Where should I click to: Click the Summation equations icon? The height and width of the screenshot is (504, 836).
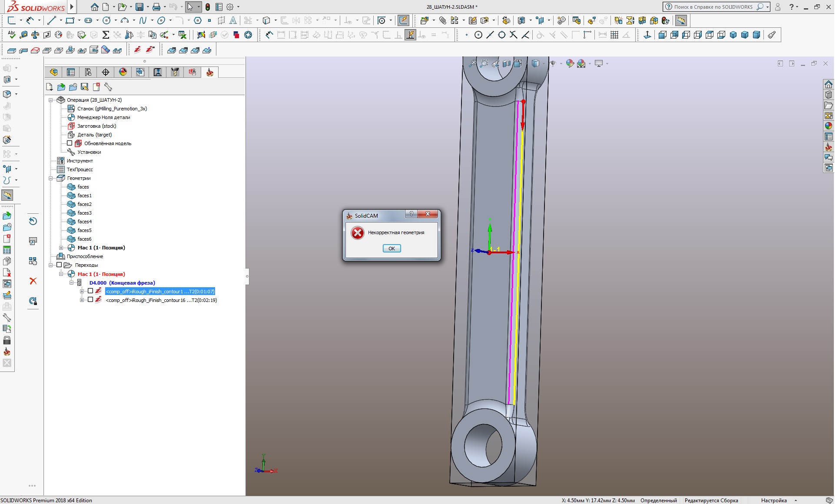106,35
